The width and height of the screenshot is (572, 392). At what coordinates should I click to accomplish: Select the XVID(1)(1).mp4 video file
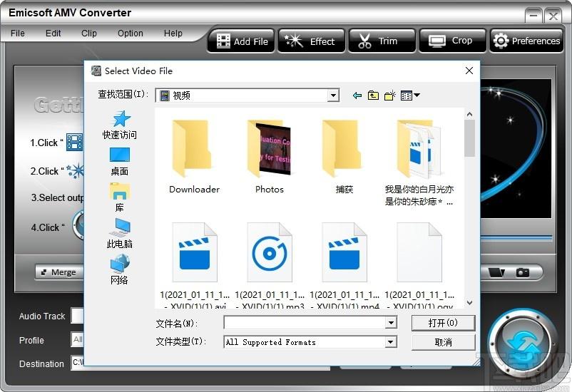click(x=344, y=265)
